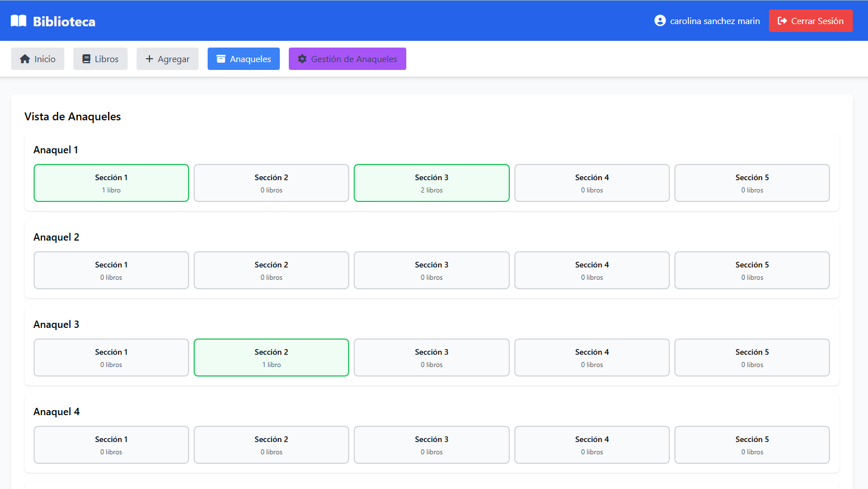
Task: Click the plus icon in Agregar
Action: click(x=149, y=59)
